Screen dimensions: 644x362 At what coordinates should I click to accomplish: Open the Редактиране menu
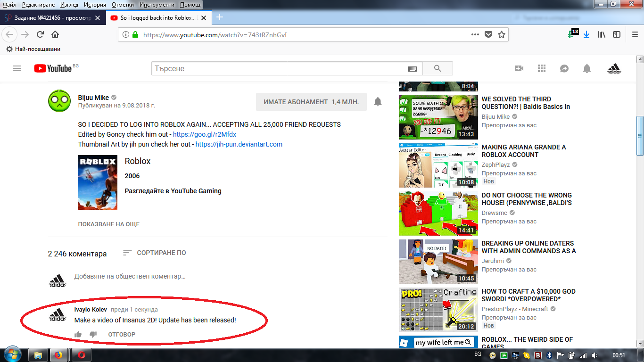[38, 5]
